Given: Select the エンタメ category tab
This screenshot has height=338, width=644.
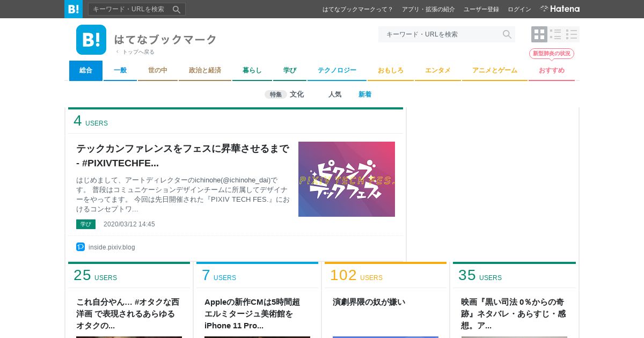Looking at the screenshot, I should (438, 70).
